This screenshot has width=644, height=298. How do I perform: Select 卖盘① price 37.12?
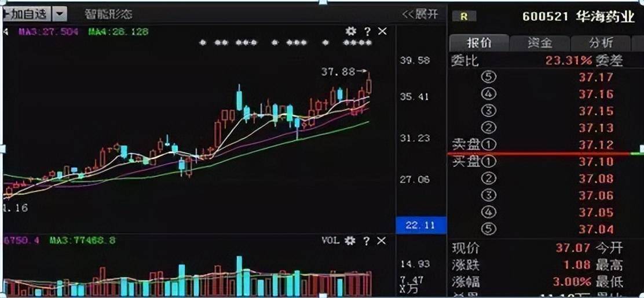(x=596, y=145)
